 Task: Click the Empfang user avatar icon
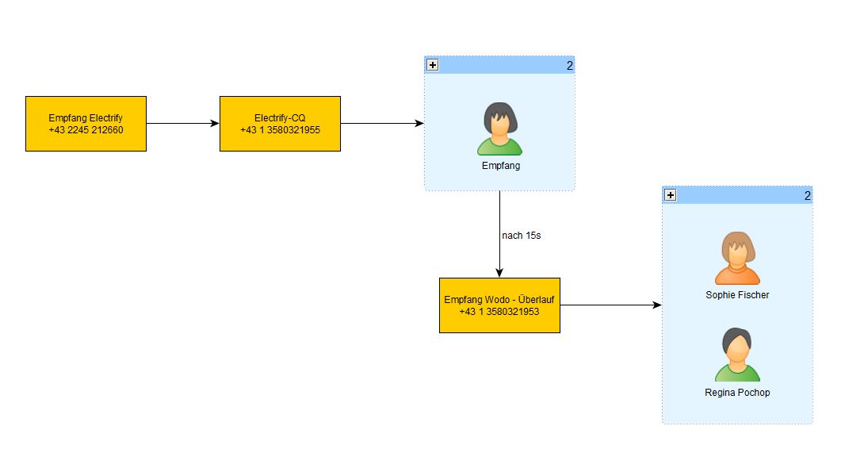coord(500,129)
